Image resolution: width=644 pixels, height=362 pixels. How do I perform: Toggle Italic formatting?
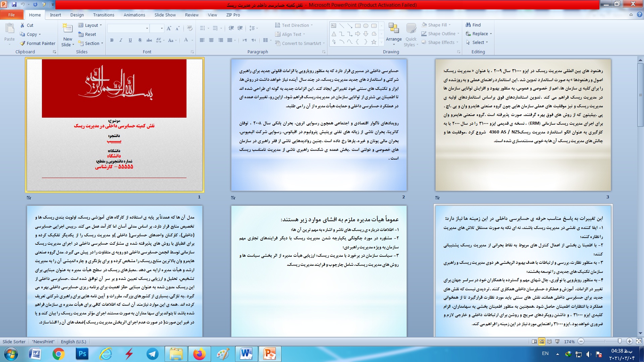121,40
